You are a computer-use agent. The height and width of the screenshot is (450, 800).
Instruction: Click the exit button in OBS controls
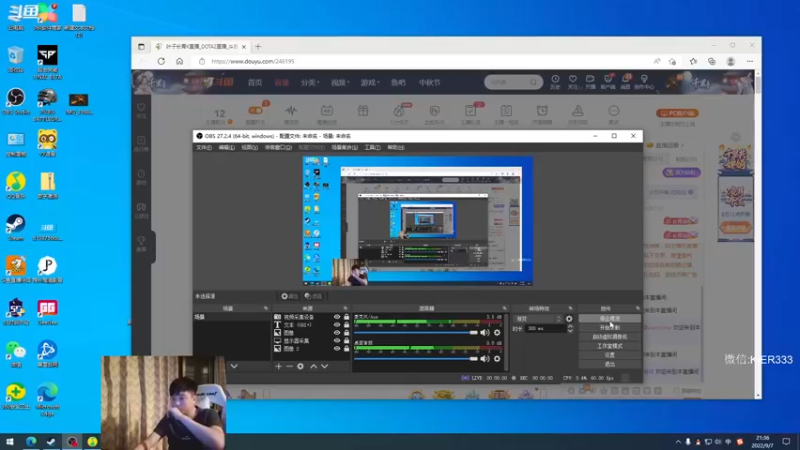pyautogui.click(x=610, y=364)
